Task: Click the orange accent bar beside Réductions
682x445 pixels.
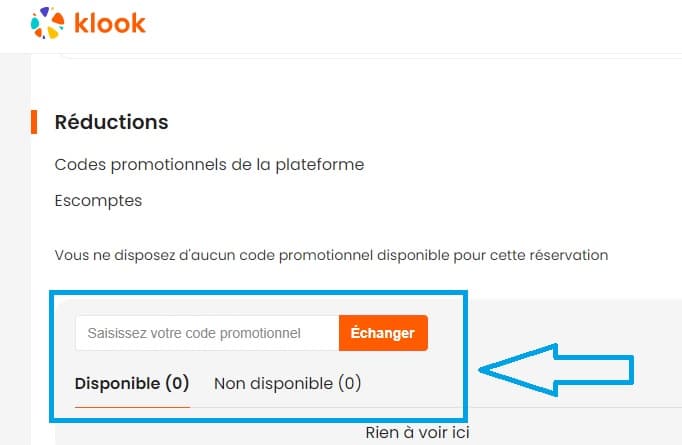Action: pos(34,122)
